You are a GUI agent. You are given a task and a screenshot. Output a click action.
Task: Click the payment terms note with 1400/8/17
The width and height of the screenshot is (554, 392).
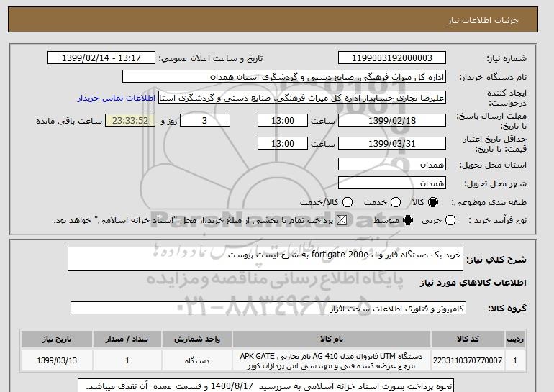(x=265, y=386)
